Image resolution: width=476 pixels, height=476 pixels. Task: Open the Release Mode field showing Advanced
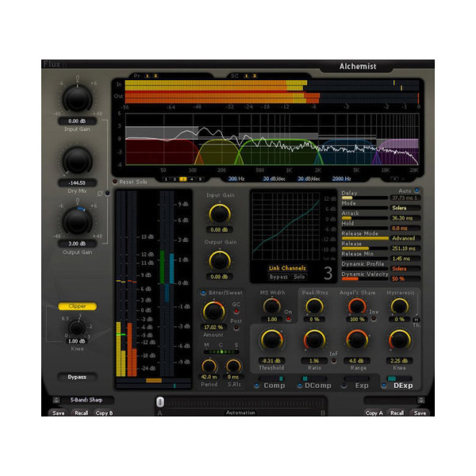(x=405, y=238)
